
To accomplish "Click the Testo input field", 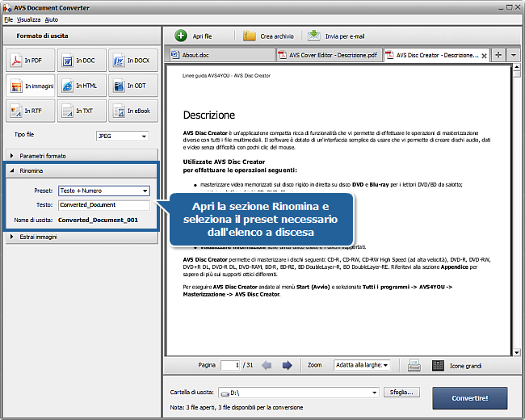I will 104,205.
